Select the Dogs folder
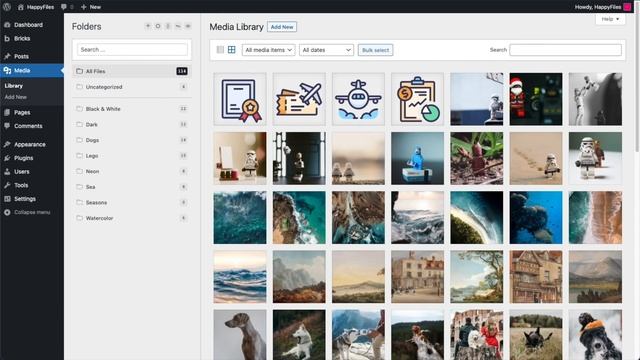Image resolution: width=640 pixels, height=360 pixels. coord(132,140)
